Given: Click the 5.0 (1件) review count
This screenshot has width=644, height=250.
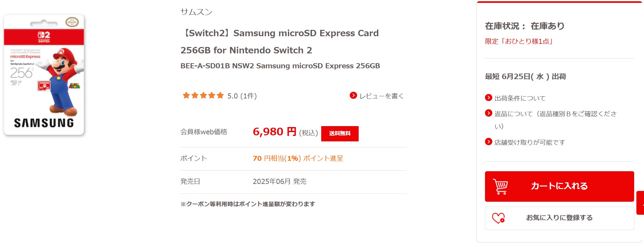Looking at the screenshot, I should [x=242, y=96].
